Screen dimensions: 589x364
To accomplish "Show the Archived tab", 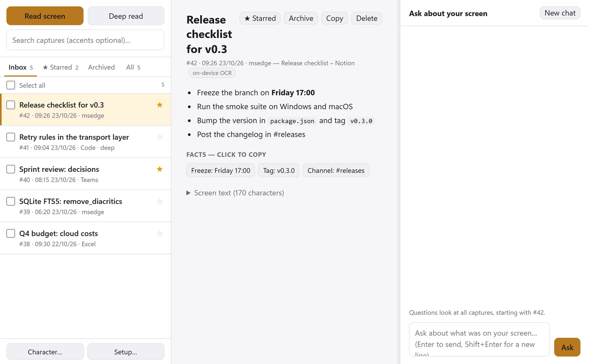I will click(x=101, y=67).
